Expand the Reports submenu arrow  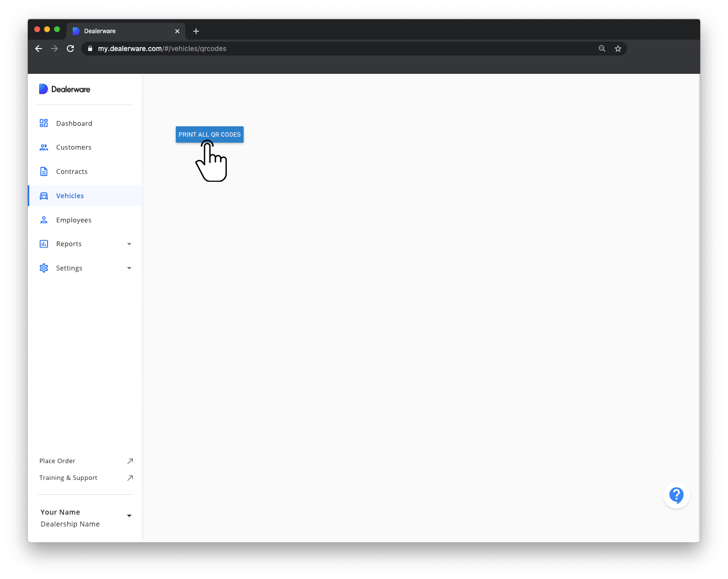click(x=129, y=244)
